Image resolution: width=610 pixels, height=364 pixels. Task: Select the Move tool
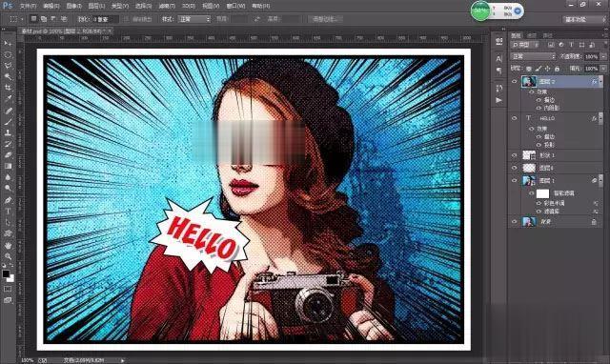8,43
